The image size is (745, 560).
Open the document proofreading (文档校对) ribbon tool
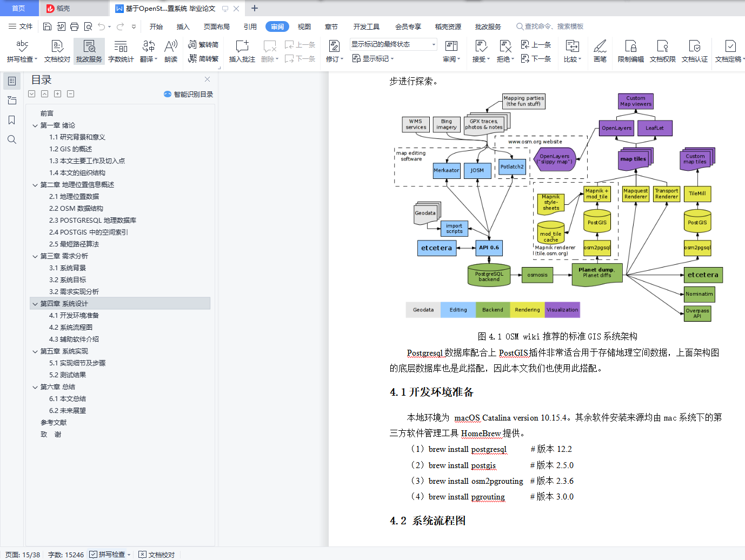(x=57, y=51)
